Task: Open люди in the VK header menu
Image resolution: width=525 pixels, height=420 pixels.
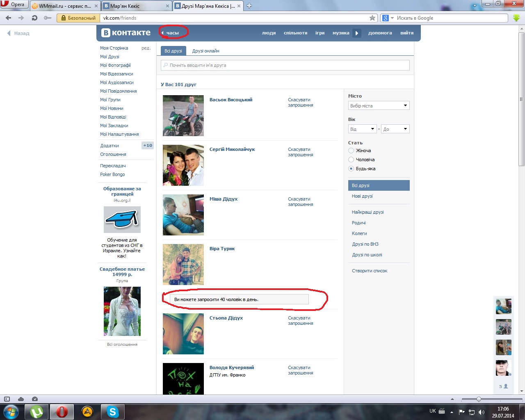Action: click(x=269, y=33)
